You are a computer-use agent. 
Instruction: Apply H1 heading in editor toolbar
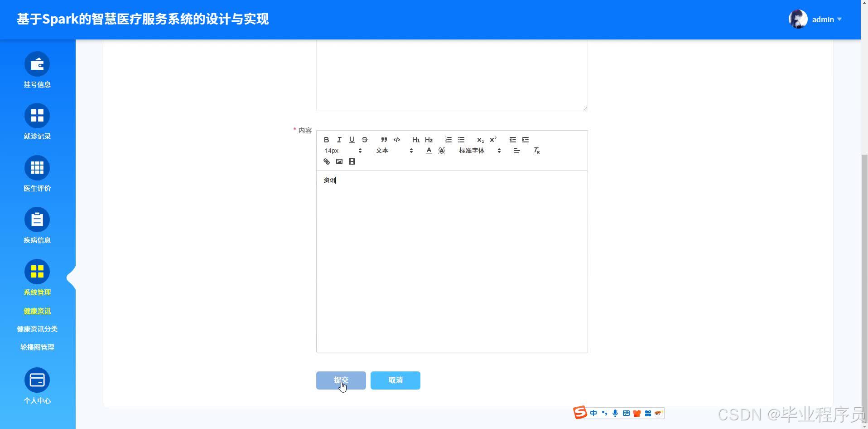coord(415,139)
